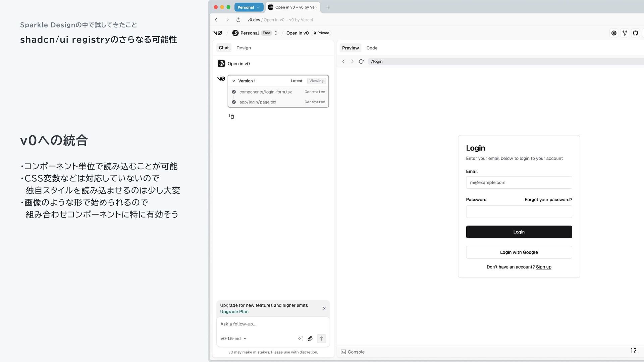Open the v0-1.5-md model selector
Viewport: 644px width, 362px height.
(234, 339)
